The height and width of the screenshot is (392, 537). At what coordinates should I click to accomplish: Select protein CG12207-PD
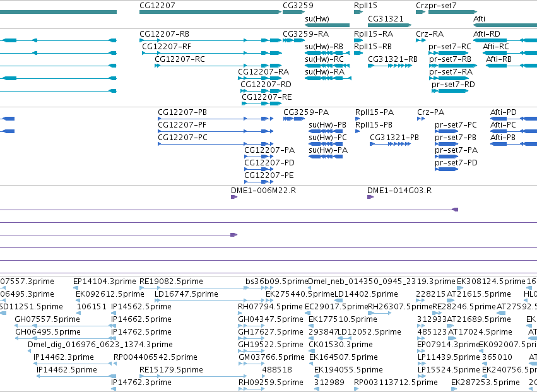coord(259,169)
